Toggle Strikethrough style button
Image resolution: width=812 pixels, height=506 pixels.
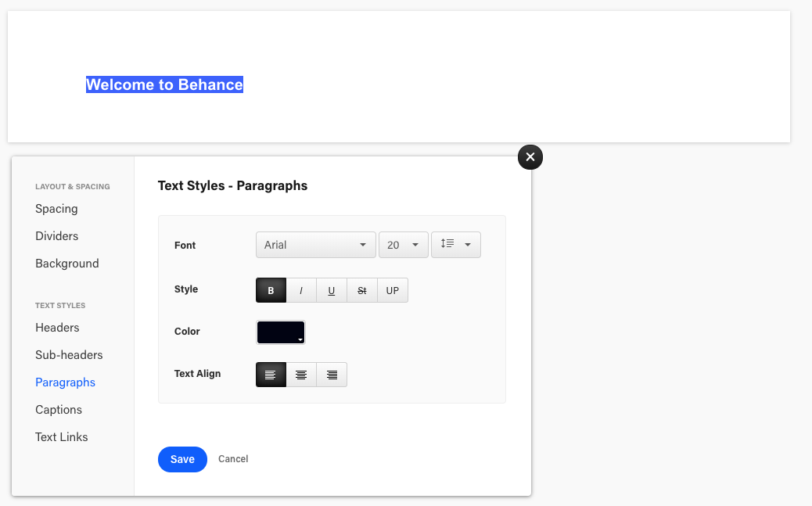pyautogui.click(x=362, y=290)
